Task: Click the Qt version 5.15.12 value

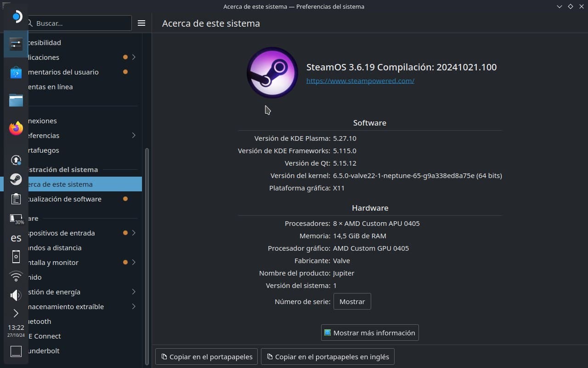Action: pos(345,163)
